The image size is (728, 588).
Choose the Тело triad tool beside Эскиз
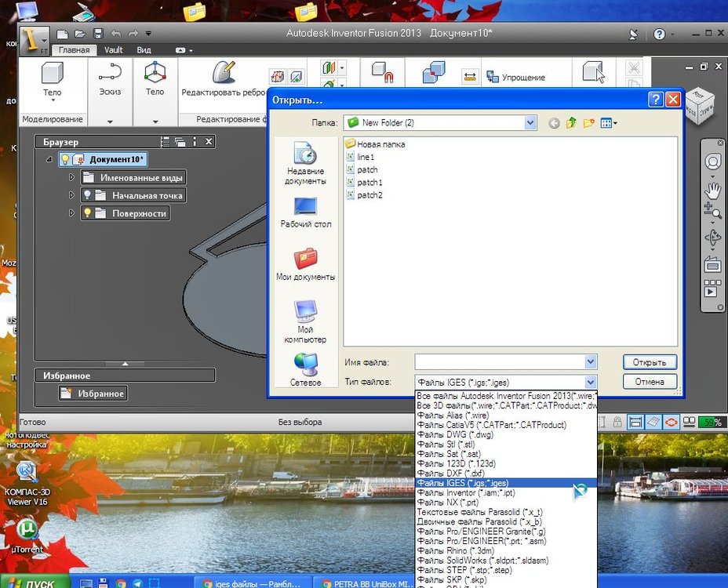[x=155, y=80]
